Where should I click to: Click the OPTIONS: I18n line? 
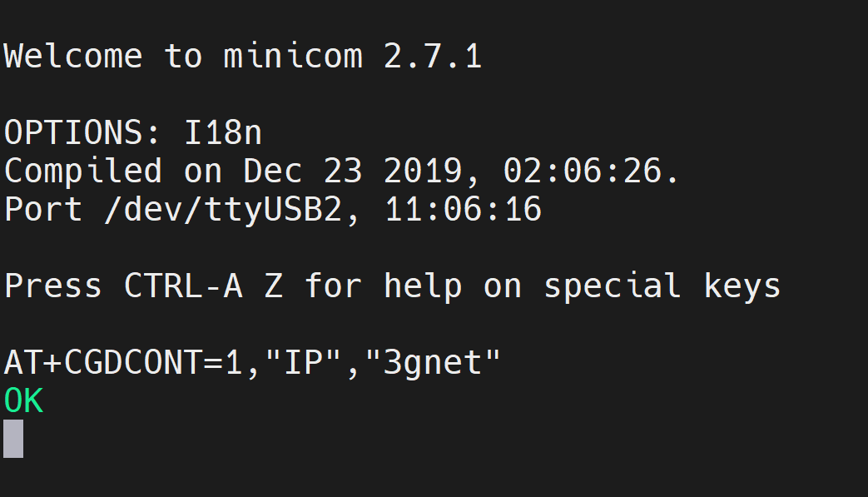[133, 133]
